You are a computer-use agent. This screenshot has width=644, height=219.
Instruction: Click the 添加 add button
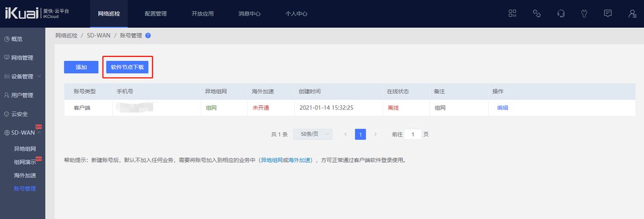point(81,67)
